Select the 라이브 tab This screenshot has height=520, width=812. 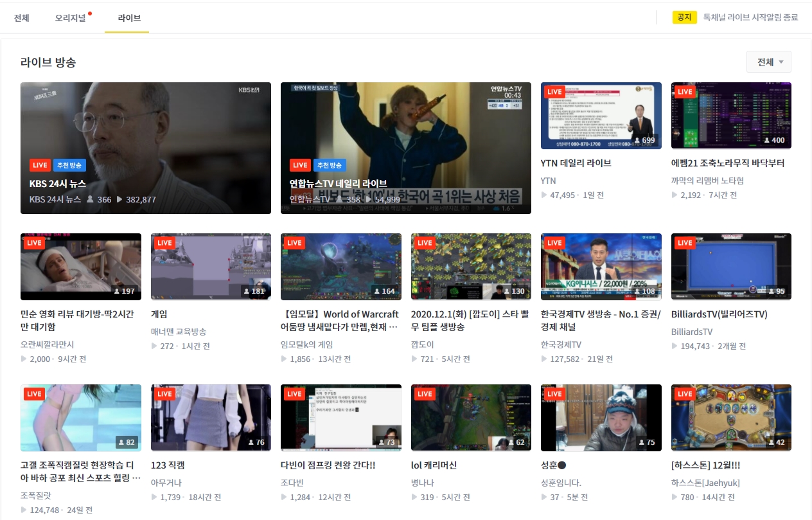(129, 18)
